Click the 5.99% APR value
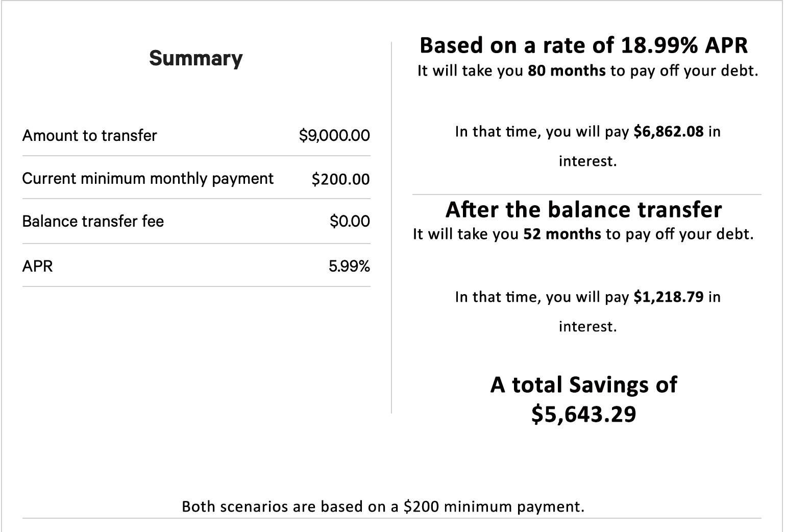Viewport: 785px width, 532px height. 349,266
